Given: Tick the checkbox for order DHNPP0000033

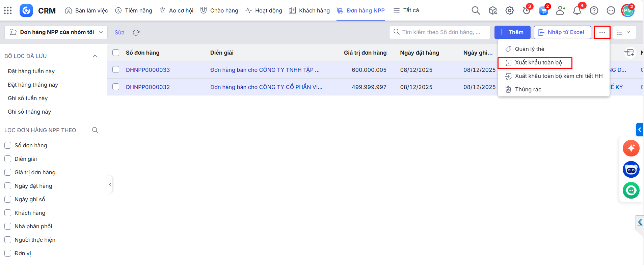Looking at the screenshot, I should click(x=116, y=70).
